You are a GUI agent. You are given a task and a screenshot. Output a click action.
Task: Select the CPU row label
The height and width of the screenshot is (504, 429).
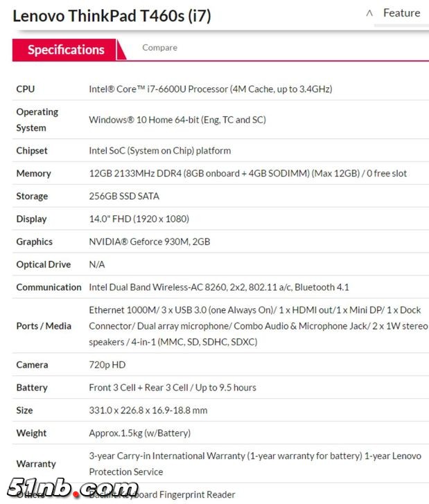click(x=26, y=89)
